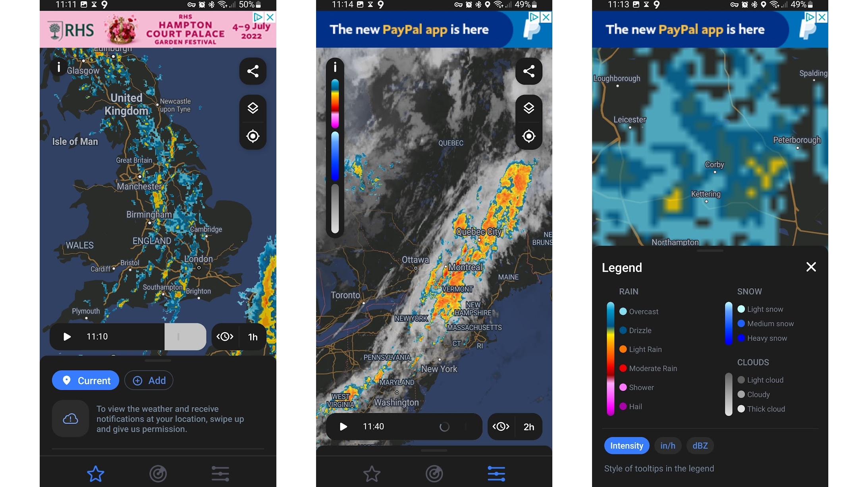Viewport: 868px width, 487px height.
Task: Toggle the Intensity tooltip style button
Action: click(626, 445)
